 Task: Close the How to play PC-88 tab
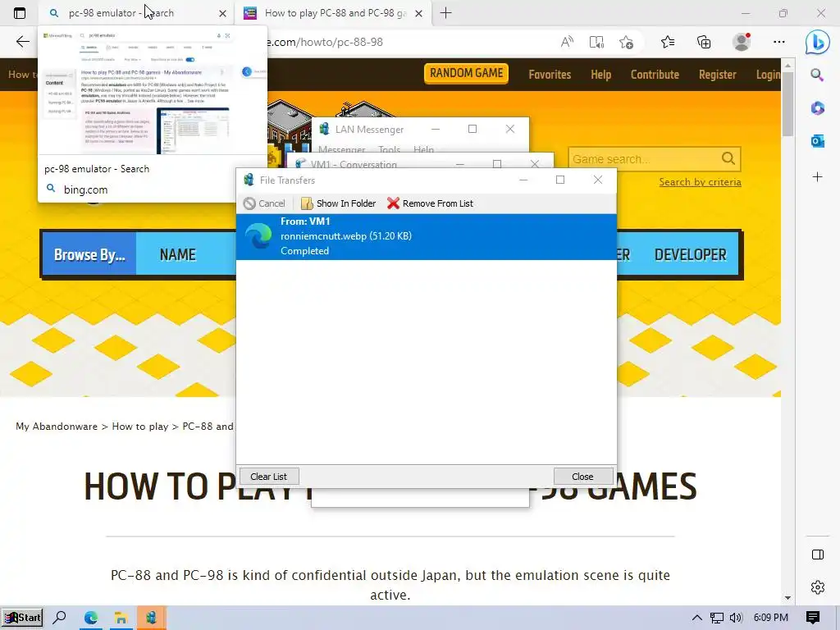(419, 13)
